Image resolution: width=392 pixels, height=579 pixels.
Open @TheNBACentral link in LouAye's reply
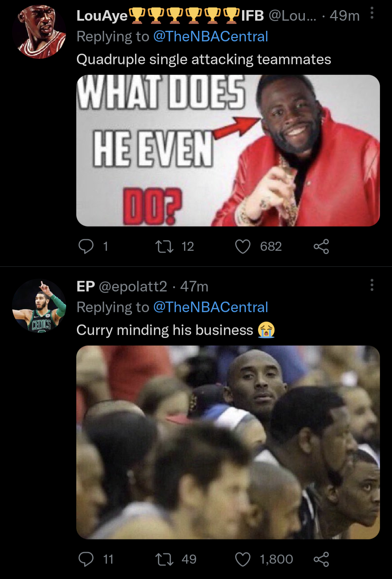211,37
